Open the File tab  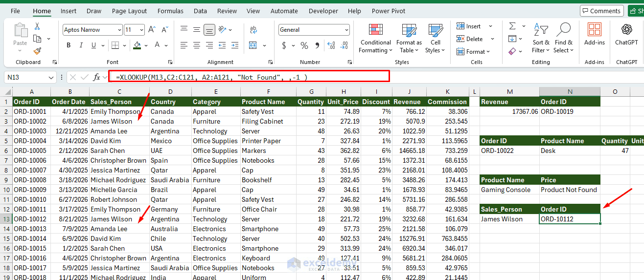[15, 11]
